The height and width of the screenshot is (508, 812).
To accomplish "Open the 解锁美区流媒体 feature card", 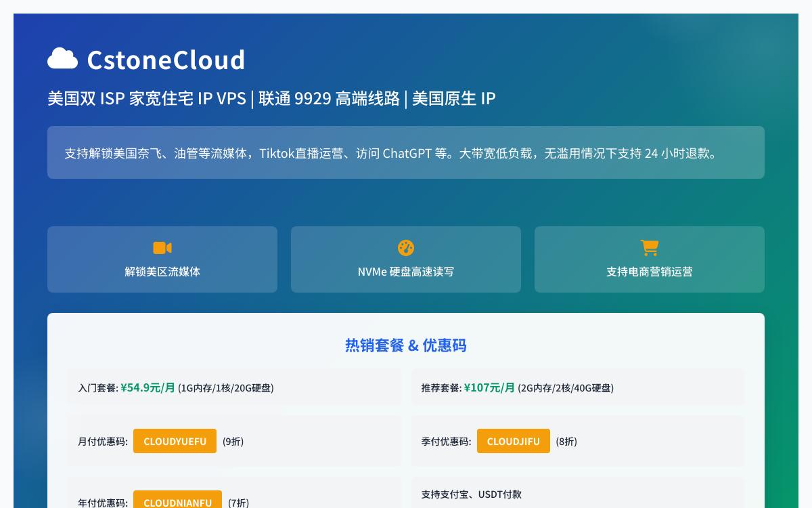I will pos(162,259).
